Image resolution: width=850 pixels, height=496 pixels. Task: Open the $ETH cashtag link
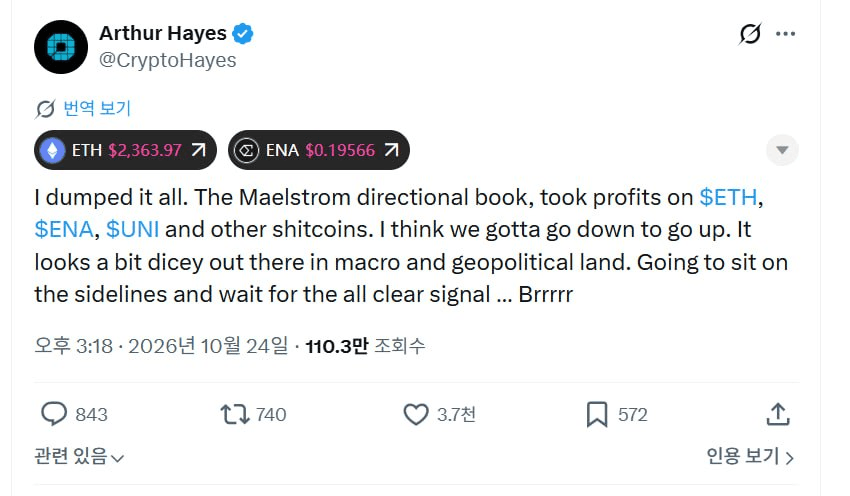pos(728,197)
